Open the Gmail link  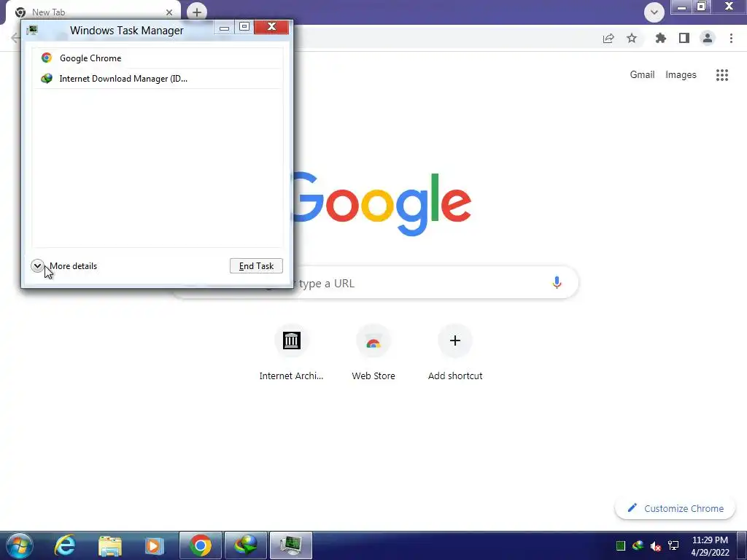(x=642, y=75)
